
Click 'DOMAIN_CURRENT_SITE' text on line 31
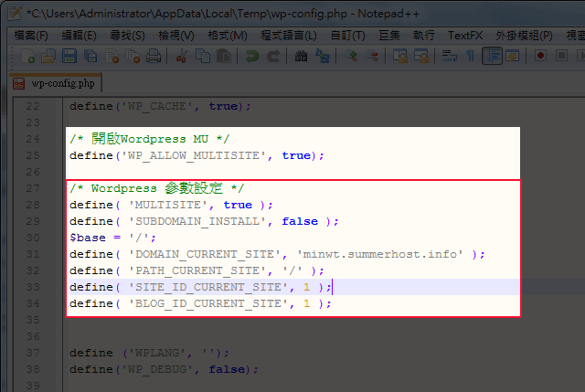pyautogui.click(x=205, y=254)
